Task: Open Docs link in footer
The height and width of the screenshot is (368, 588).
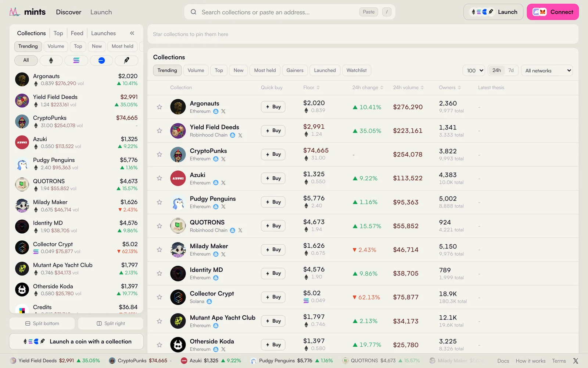Action: pyautogui.click(x=503, y=361)
